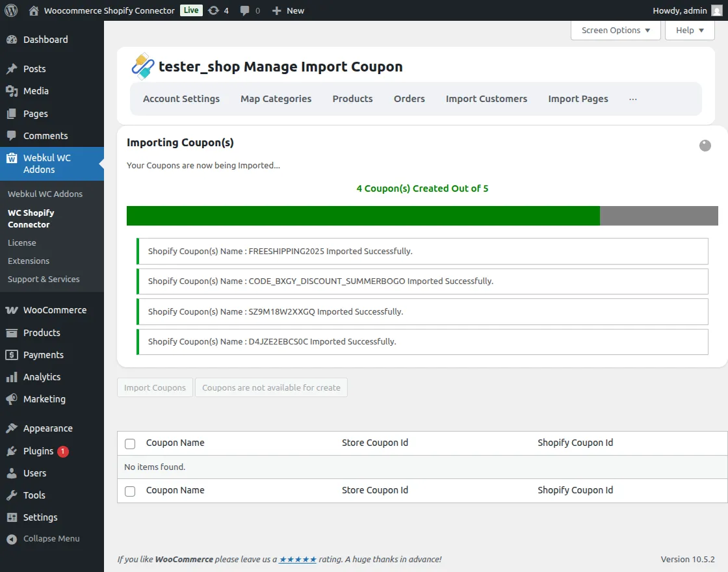The width and height of the screenshot is (728, 572).
Task: Click the green coupon import progress bar
Action: click(x=363, y=216)
